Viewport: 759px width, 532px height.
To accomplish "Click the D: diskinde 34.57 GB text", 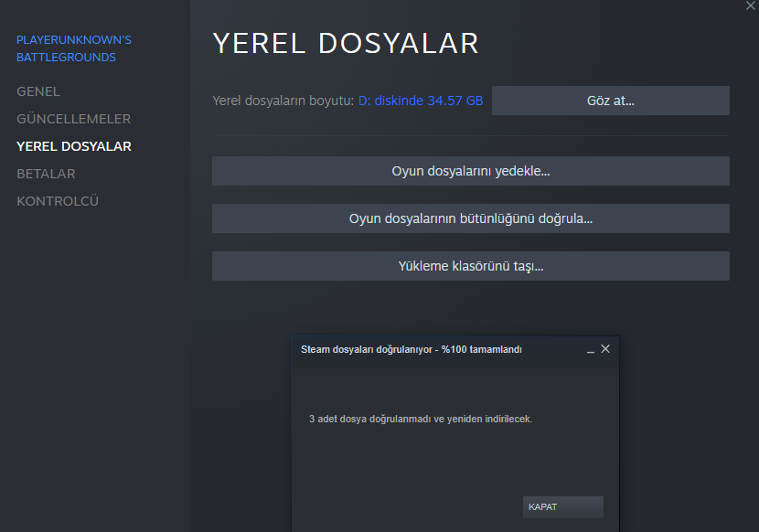I will pos(421,101).
